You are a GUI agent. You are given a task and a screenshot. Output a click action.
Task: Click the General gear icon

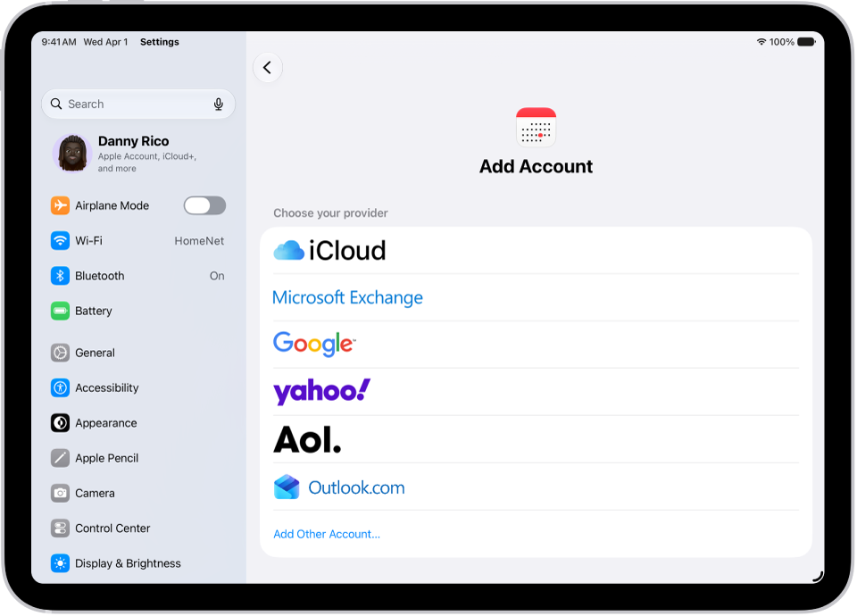click(x=60, y=353)
